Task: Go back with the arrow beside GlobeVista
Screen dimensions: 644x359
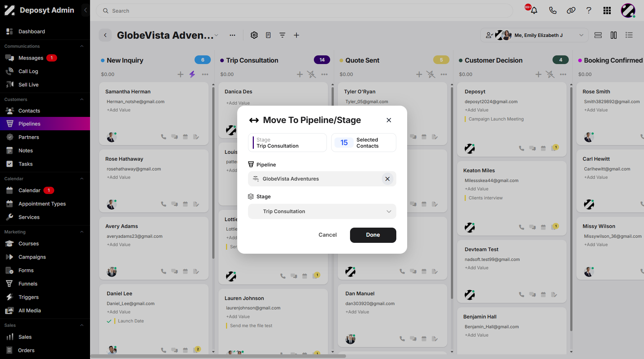Action: [105, 35]
